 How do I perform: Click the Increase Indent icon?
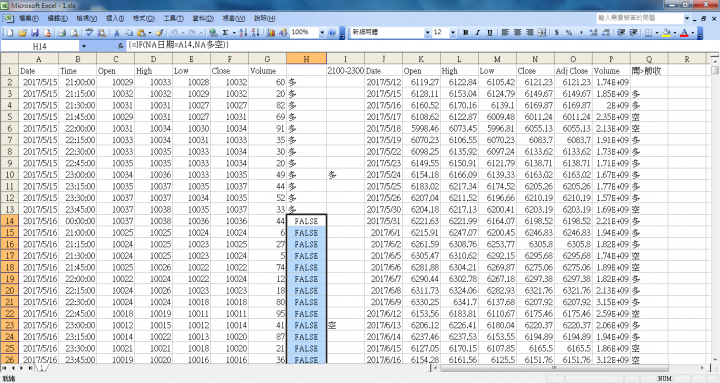[x=633, y=33]
